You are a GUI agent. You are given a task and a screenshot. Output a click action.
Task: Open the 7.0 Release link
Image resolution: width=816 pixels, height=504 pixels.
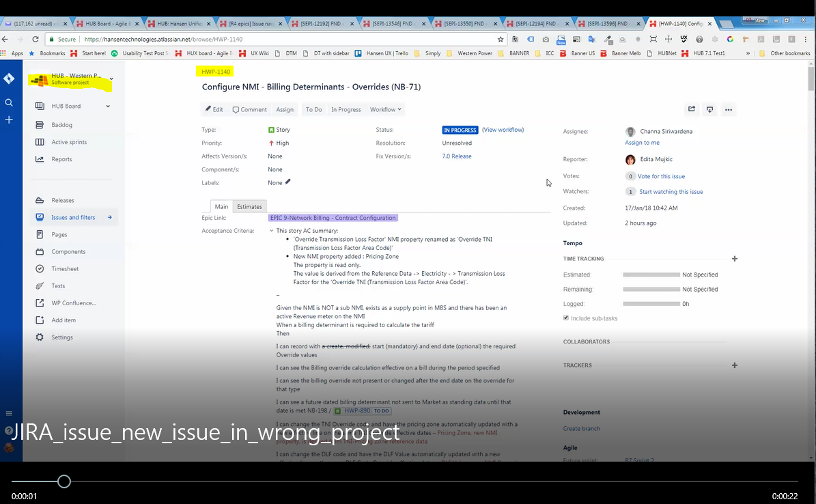pyautogui.click(x=457, y=156)
